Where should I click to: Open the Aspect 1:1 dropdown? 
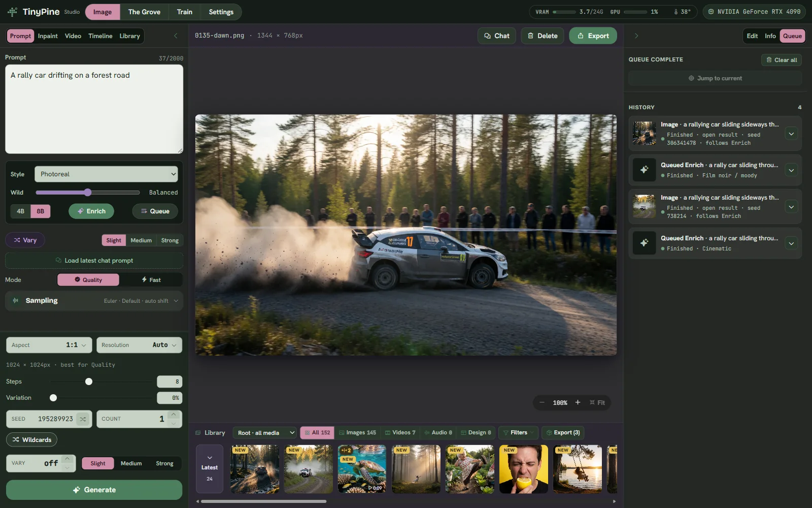coord(49,345)
